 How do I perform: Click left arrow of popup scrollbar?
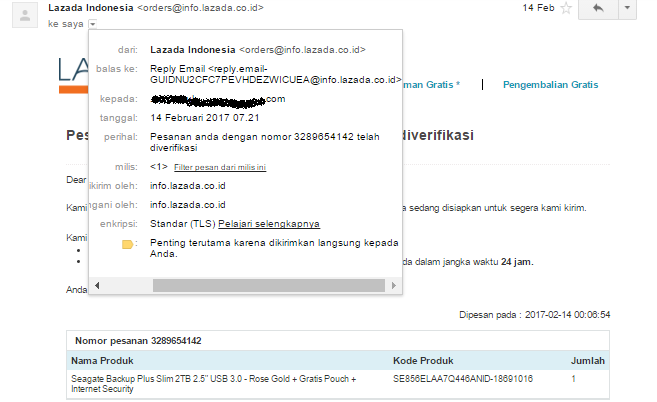point(97,285)
